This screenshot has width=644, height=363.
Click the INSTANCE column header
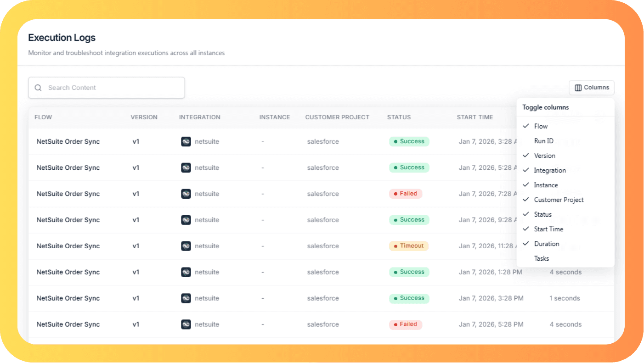pos(275,117)
